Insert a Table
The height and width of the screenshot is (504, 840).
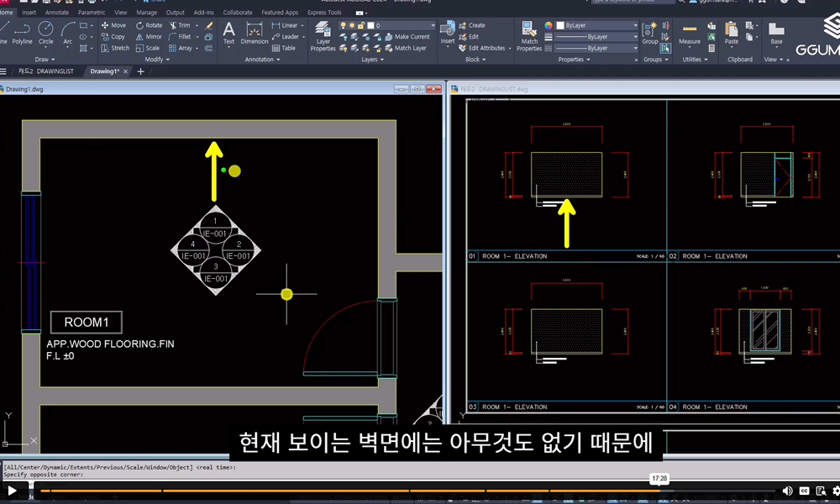click(284, 48)
